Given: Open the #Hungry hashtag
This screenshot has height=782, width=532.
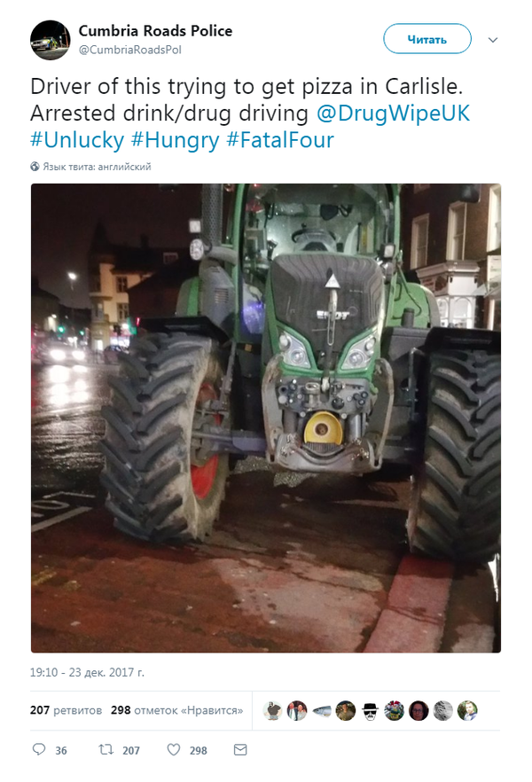Looking at the screenshot, I should [175, 140].
